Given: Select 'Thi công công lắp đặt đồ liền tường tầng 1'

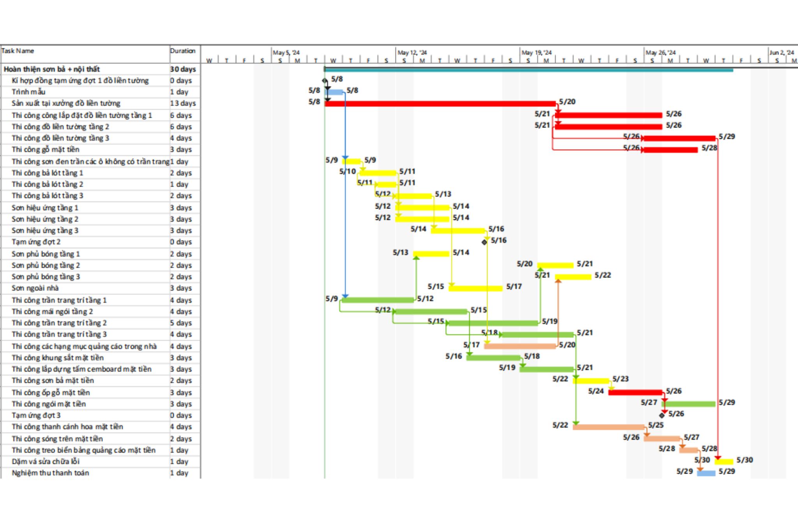Looking at the screenshot, I should pos(82,115).
